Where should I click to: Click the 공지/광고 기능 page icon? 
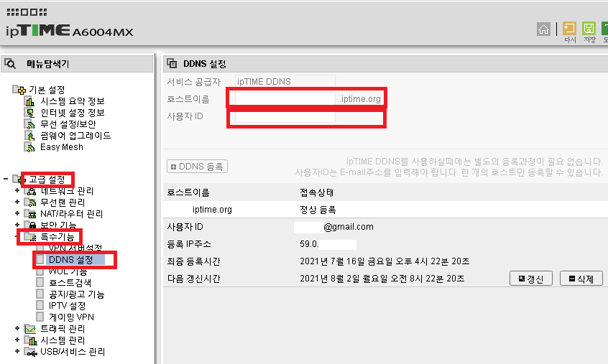click(40, 294)
